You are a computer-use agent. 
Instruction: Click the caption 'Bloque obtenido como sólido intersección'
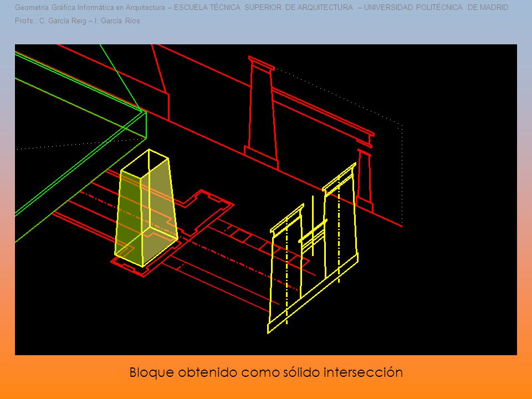266,372
